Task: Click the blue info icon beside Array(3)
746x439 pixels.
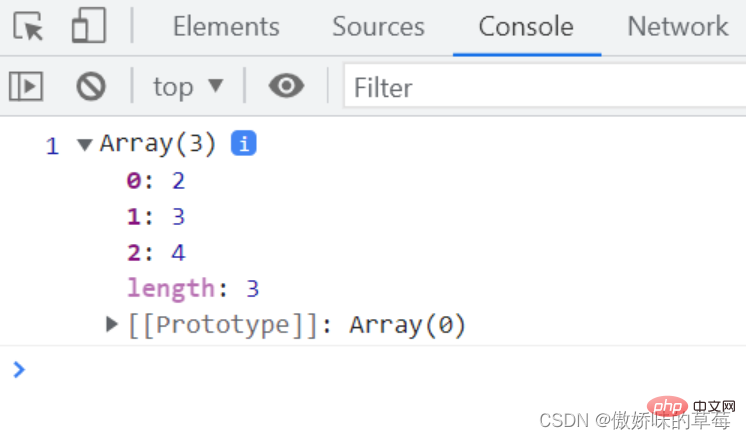Action: (x=244, y=144)
